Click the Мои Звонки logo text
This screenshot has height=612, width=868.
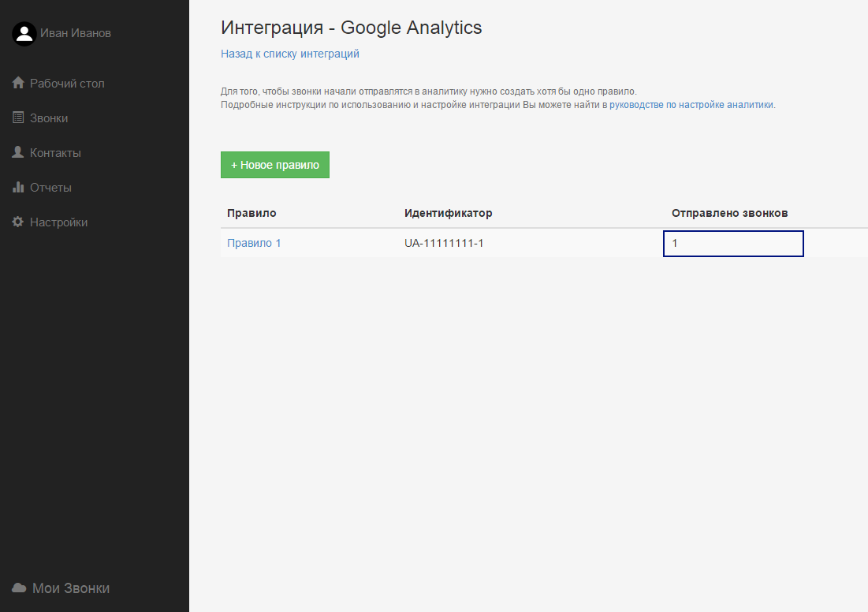[x=71, y=588]
